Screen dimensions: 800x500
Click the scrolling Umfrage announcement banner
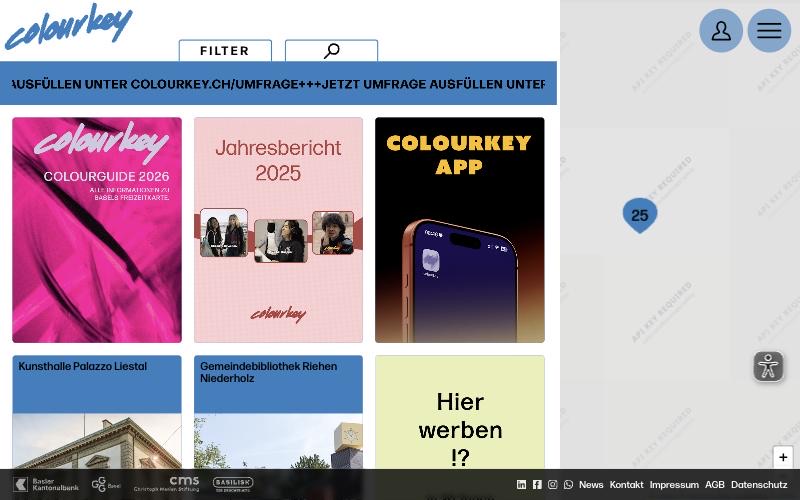tap(278, 84)
